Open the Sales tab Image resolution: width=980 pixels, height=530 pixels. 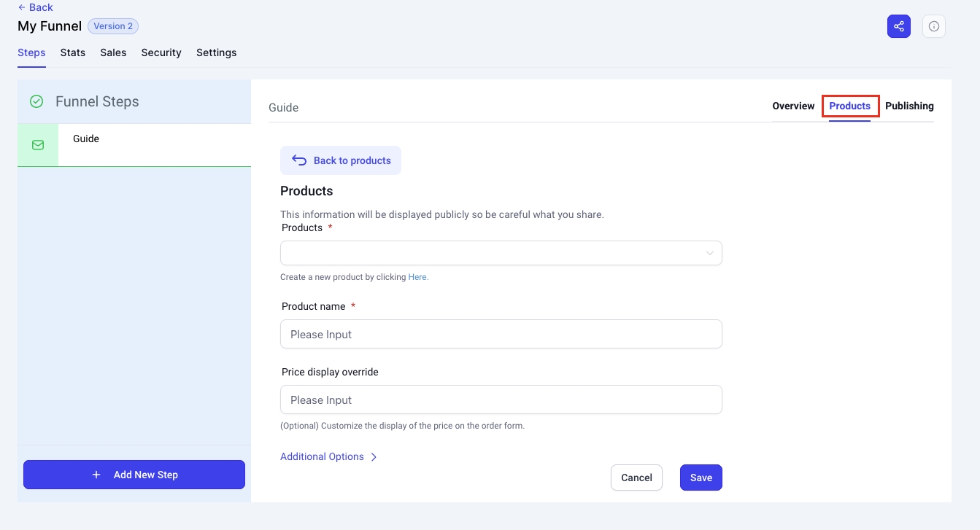point(113,52)
